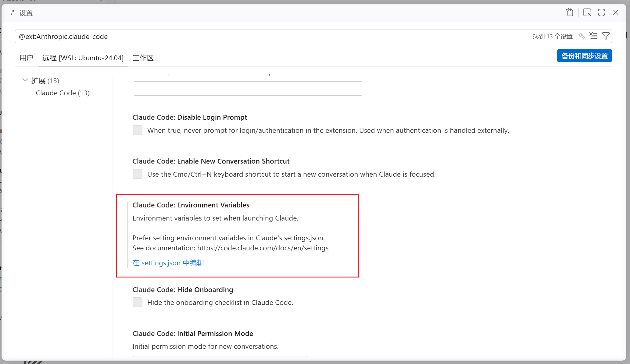Collapse the 扩展 (13) tree chevron
This screenshot has width=630, height=364.
pos(25,80)
